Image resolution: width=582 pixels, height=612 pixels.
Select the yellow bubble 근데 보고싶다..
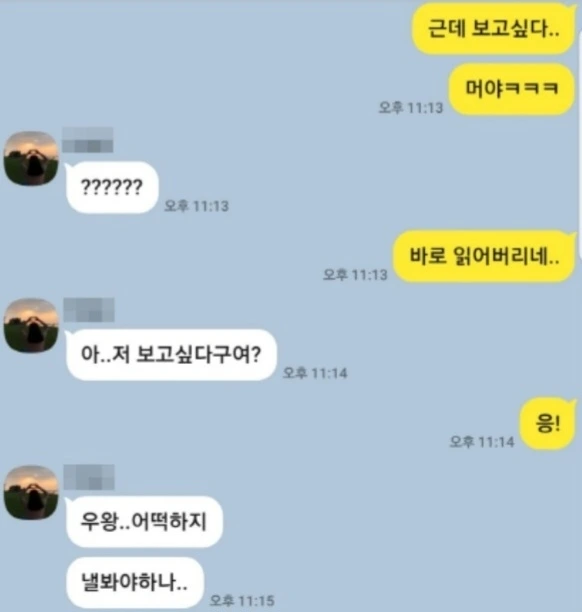tap(494, 28)
